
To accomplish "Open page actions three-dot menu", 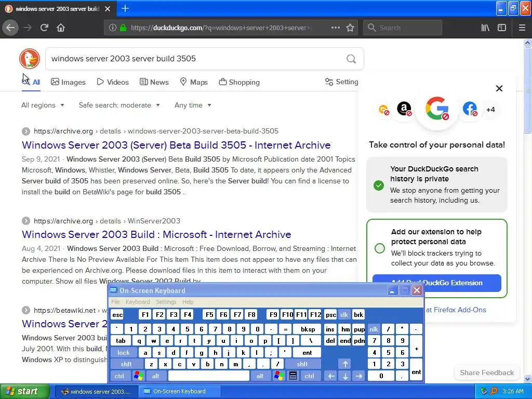I will (335, 28).
